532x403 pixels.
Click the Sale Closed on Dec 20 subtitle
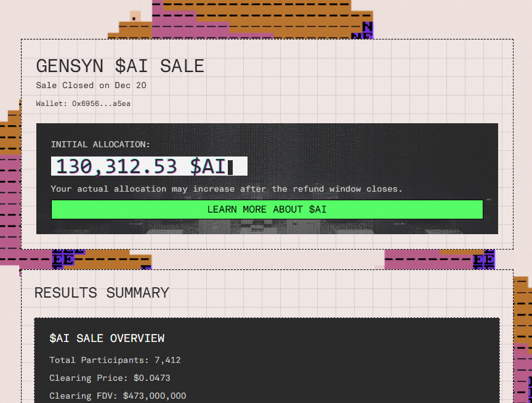[x=91, y=85]
